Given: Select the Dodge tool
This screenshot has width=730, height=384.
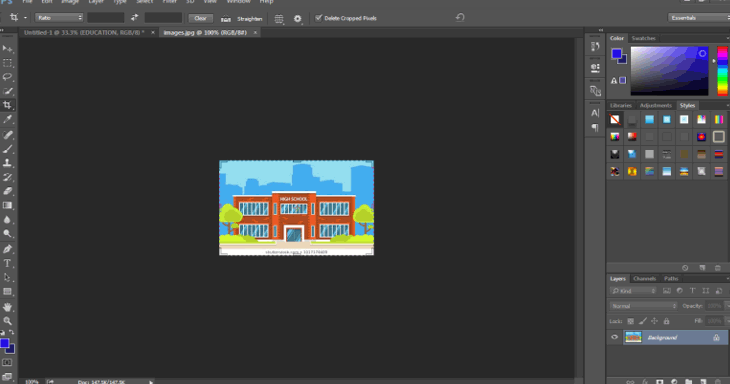Looking at the screenshot, I should coord(7,234).
